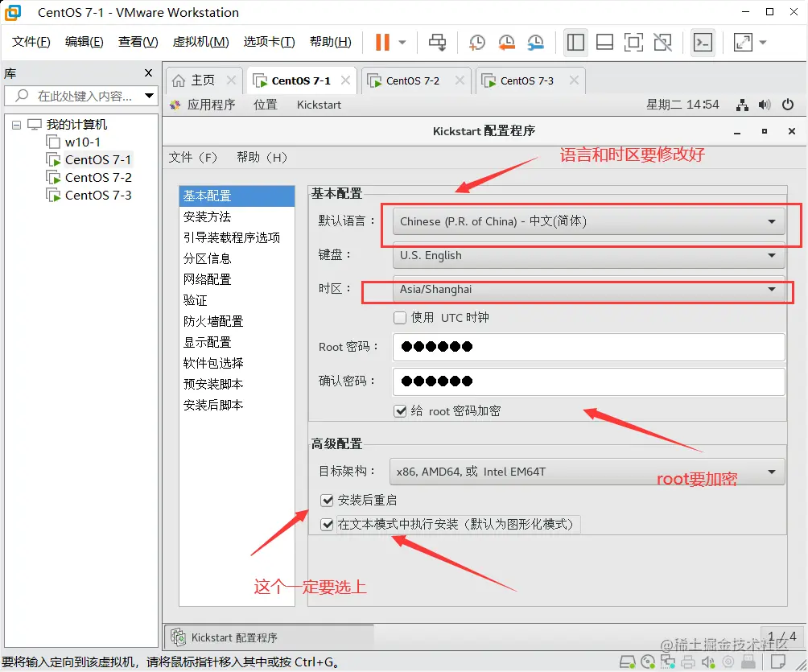Open console view icon

(x=703, y=43)
